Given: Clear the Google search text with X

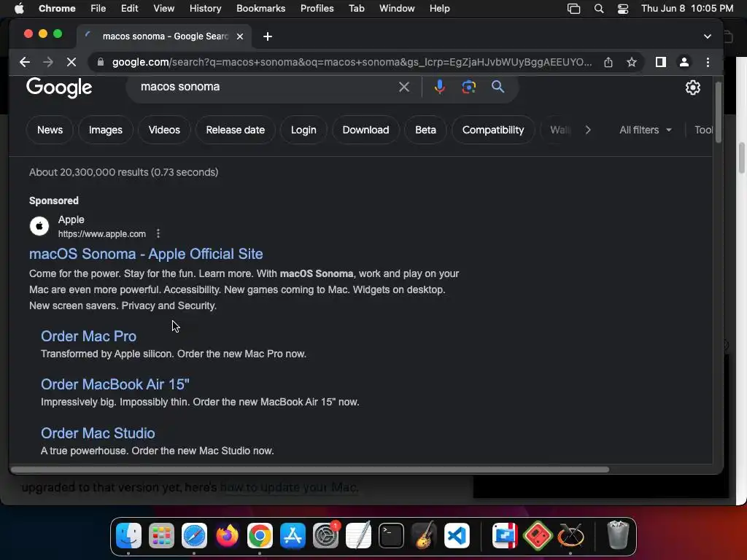Looking at the screenshot, I should [x=404, y=87].
